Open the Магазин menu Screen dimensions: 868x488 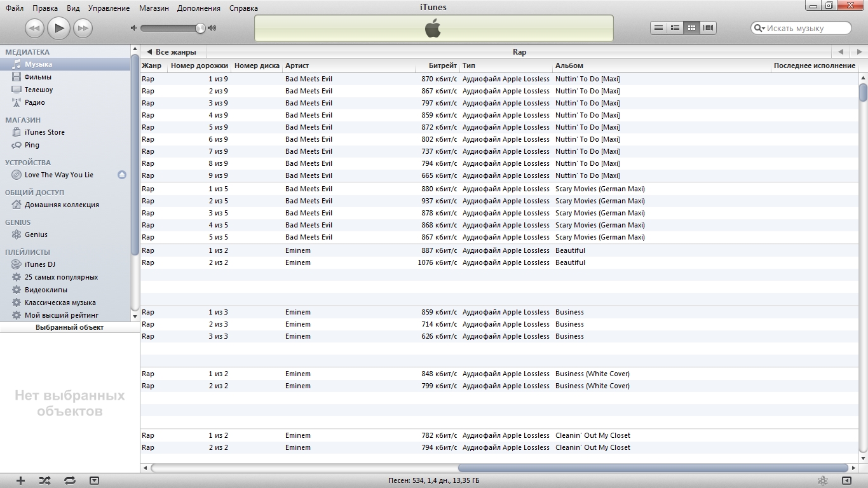point(154,8)
